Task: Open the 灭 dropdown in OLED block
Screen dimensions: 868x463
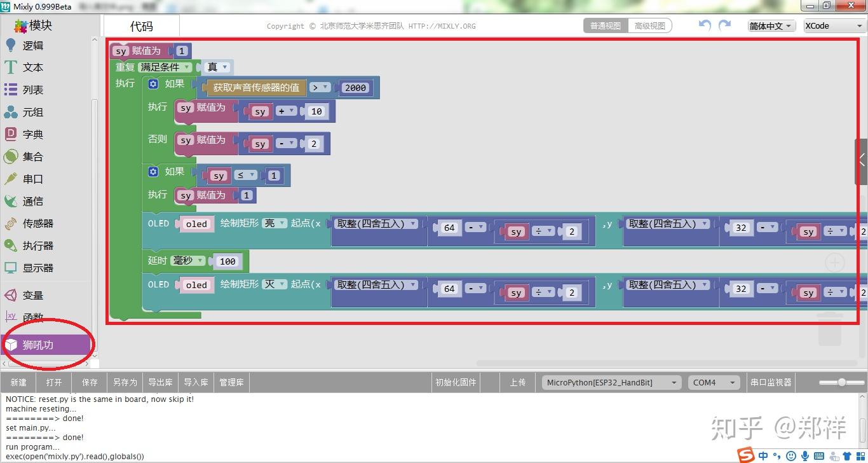Action: pos(275,284)
